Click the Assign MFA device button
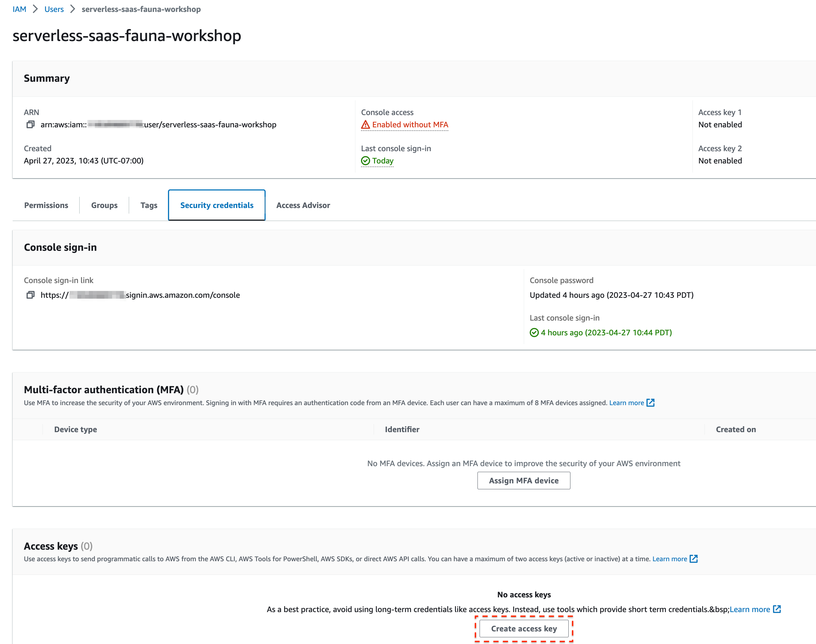816x644 pixels. (x=524, y=480)
